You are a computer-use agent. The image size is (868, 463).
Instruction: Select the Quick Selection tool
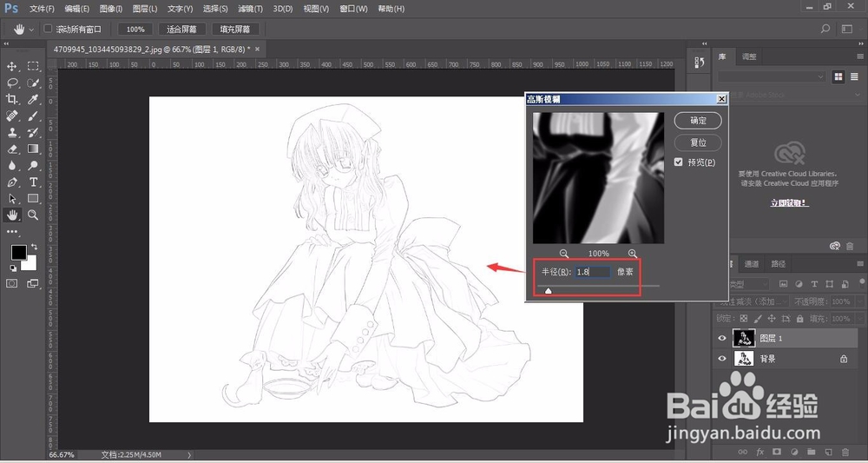(33, 83)
